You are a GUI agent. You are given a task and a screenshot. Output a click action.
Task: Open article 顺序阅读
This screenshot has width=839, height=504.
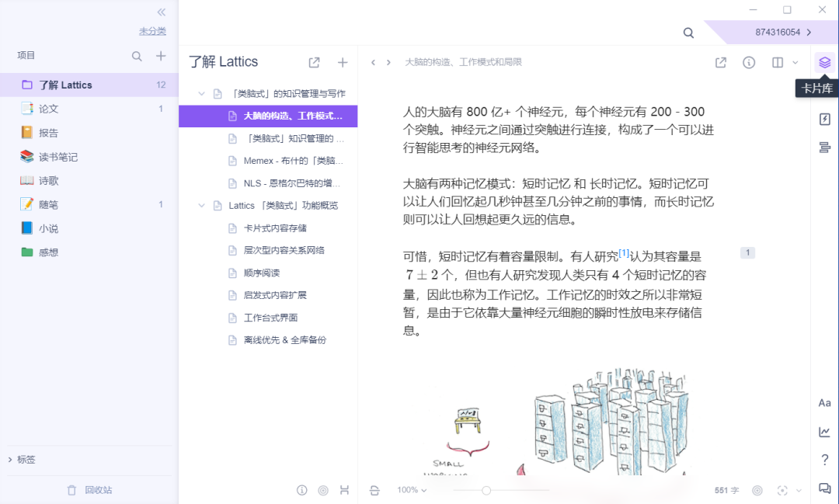coord(268,273)
